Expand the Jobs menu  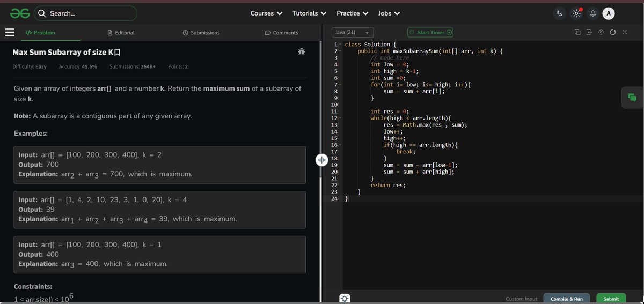tap(389, 13)
